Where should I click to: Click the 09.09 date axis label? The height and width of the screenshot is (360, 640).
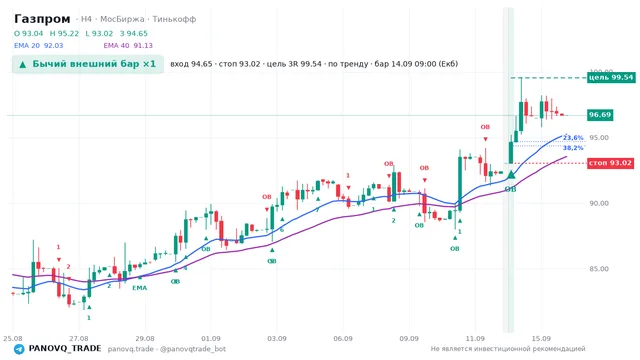pos(409,339)
